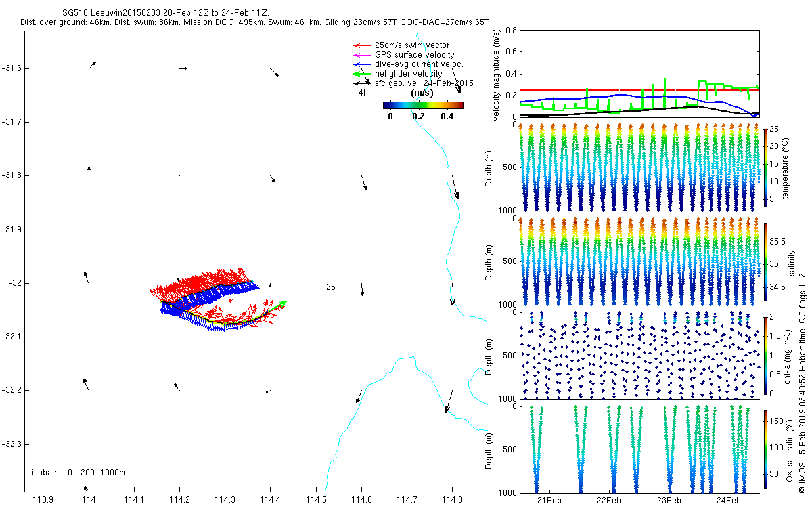Click the 24Feb tick label on time axis

(729, 500)
